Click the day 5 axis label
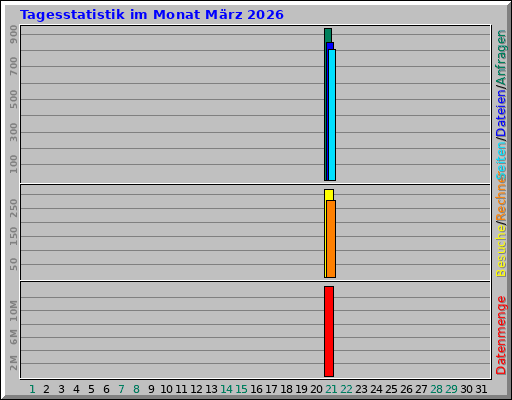This screenshot has height=400, width=512. click(91, 389)
